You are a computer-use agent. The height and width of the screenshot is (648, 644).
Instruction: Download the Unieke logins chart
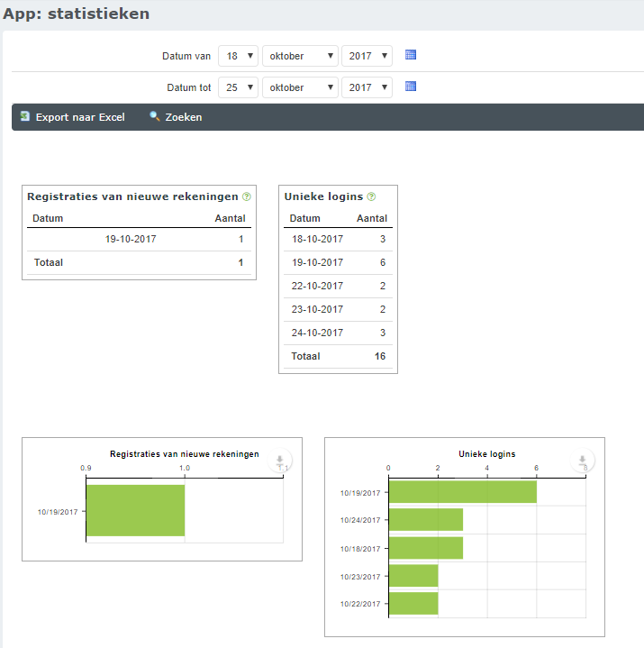click(x=582, y=460)
